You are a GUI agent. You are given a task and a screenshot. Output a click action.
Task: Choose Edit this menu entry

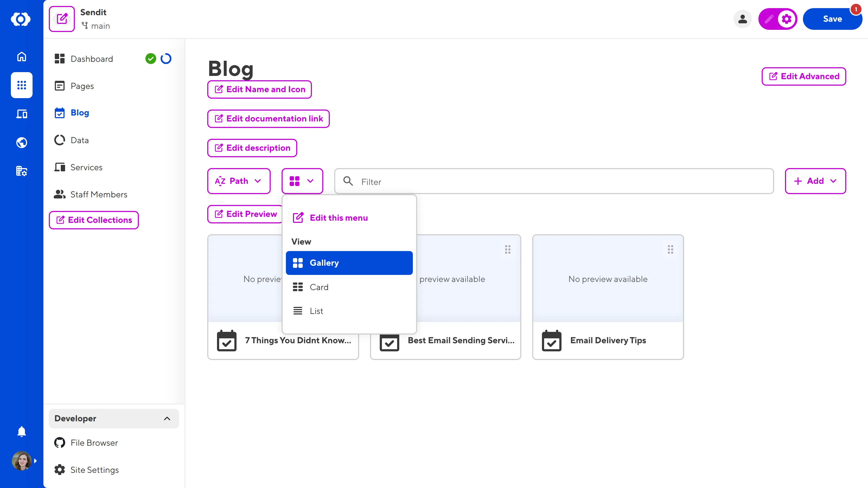(339, 217)
